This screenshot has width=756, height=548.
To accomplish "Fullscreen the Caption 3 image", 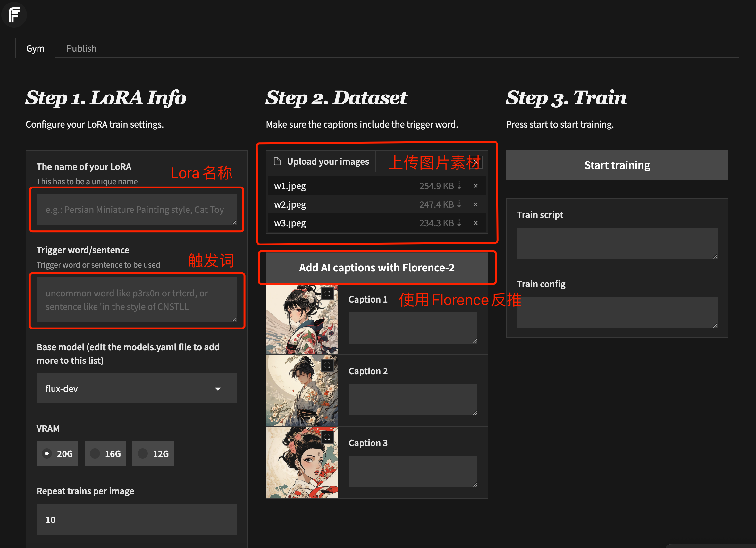I will point(327,437).
